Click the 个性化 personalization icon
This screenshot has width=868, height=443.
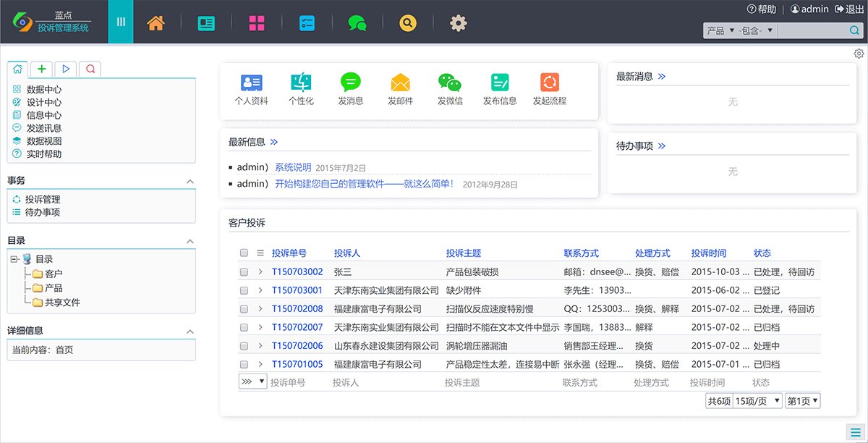[x=301, y=83]
